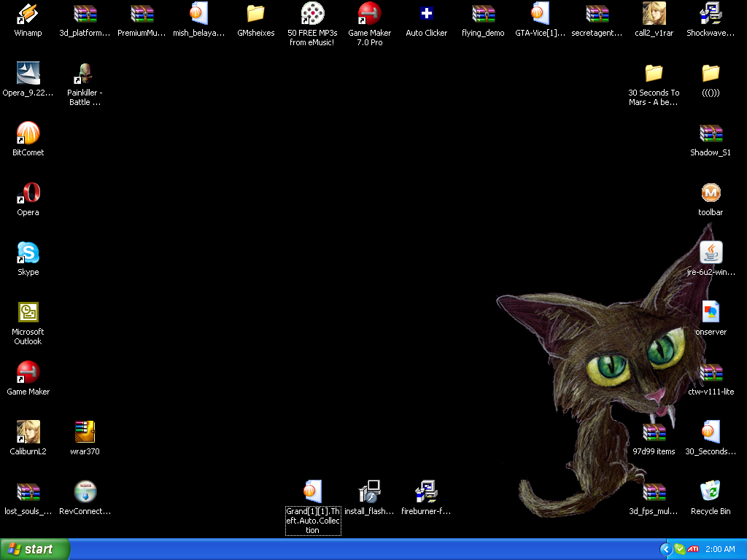Select the install_flash icon
747x560 pixels.
click(x=370, y=492)
